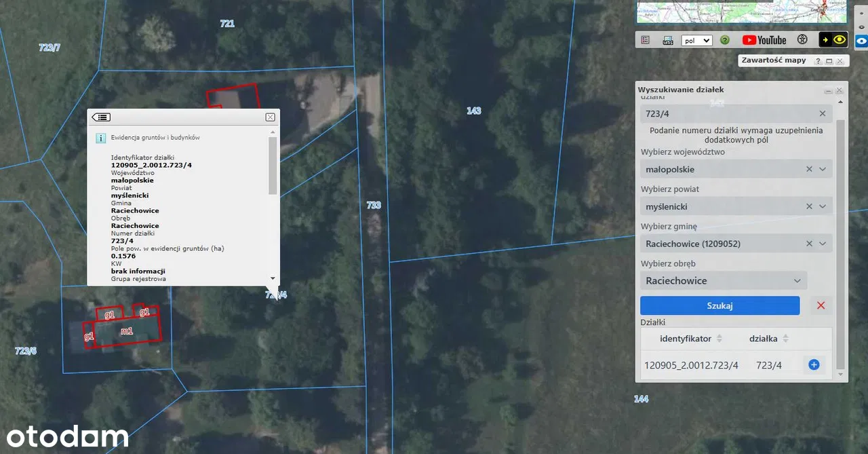Image resolution: width=868 pixels, height=454 pixels.
Task: Sort results by 'identyfikator' column
Action: 719,339
